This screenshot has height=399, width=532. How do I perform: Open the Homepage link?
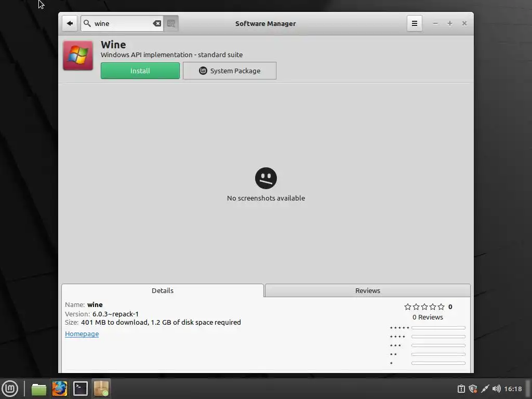(x=82, y=334)
